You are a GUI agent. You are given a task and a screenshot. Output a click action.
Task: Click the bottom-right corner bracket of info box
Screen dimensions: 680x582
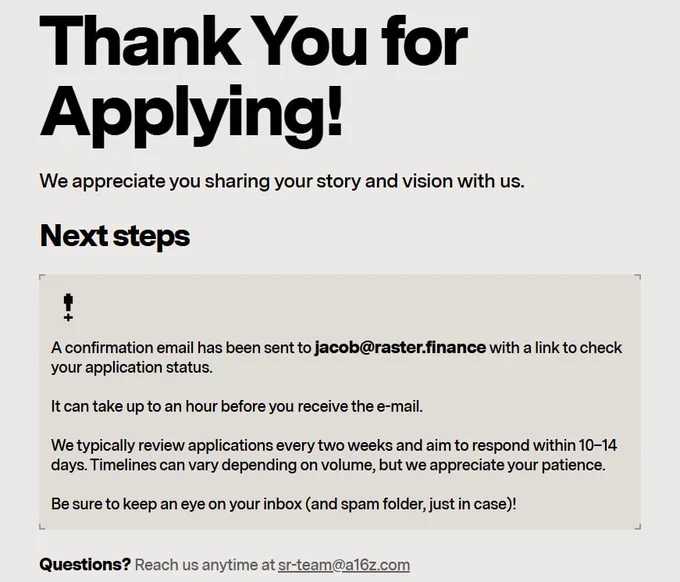tap(638, 526)
